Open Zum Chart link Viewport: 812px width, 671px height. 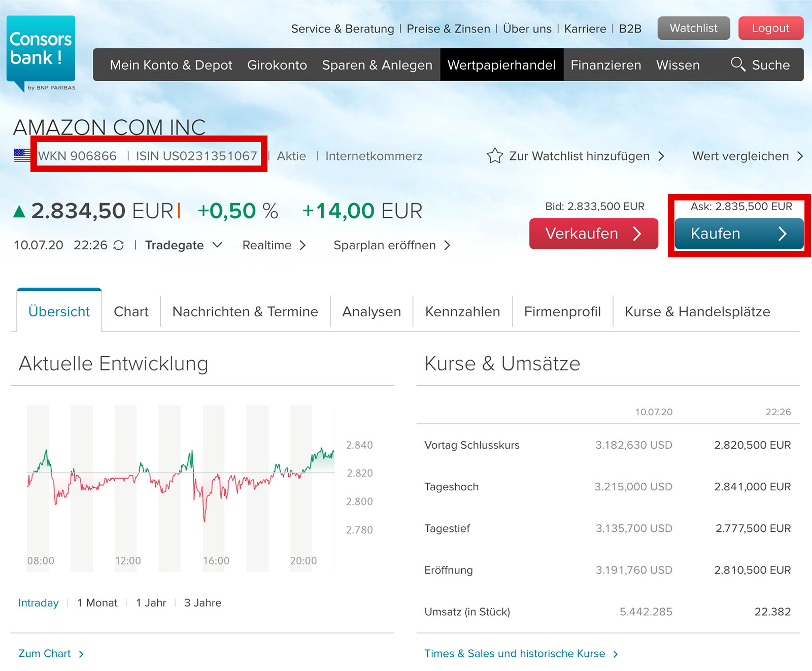51,653
